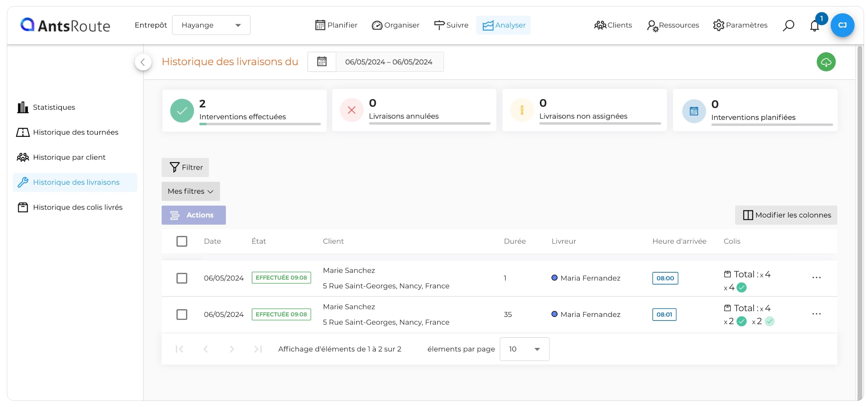Click the green cloud download export icon
The image size is (868, 407).
826,62
